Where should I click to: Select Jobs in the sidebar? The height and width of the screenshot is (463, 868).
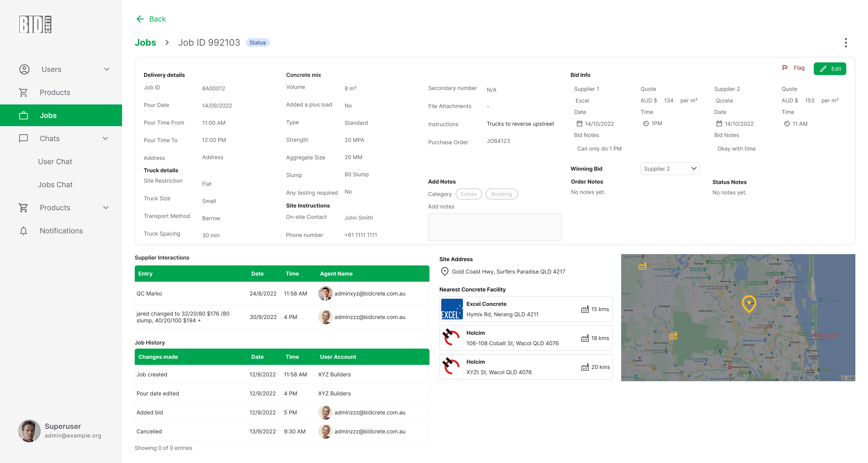pyautogui.click(x=61, y=115)
